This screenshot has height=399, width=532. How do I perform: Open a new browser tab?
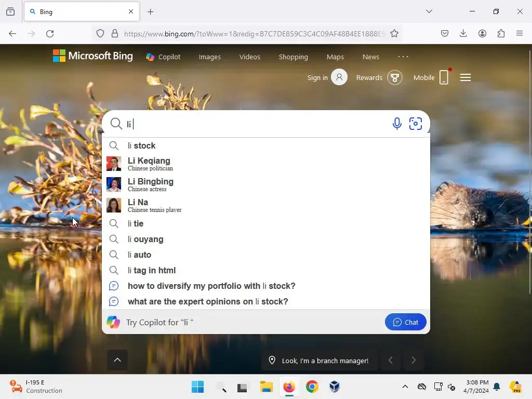(x=151, y=12)
